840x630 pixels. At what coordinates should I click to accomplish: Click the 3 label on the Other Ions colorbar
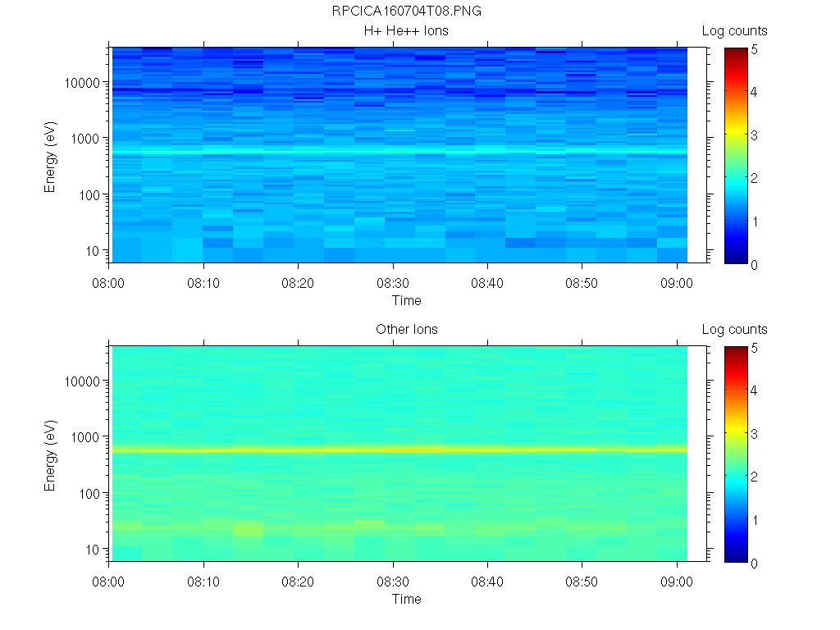pyautogui.click(x=755, y=434)
